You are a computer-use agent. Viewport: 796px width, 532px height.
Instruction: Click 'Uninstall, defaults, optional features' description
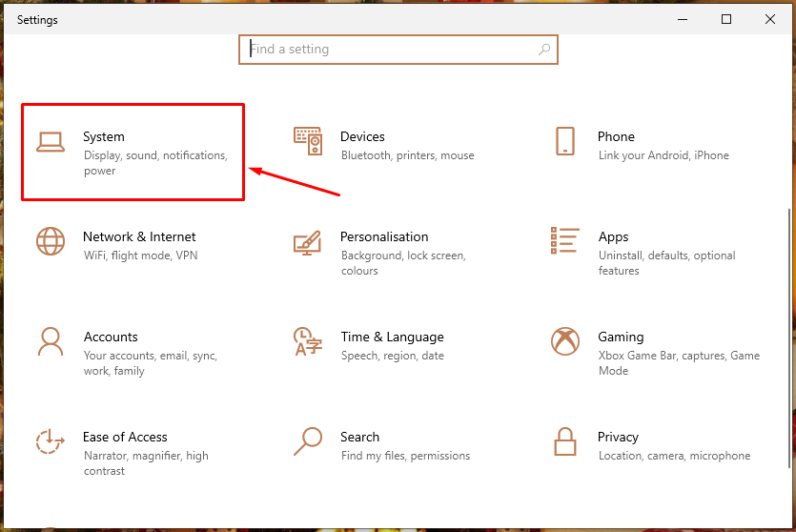[667, 263]
